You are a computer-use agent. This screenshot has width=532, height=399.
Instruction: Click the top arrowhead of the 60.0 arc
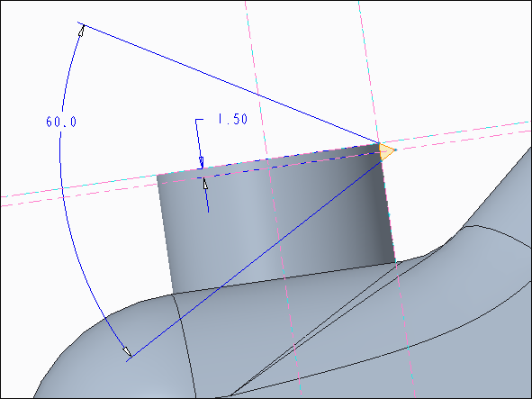81,31
